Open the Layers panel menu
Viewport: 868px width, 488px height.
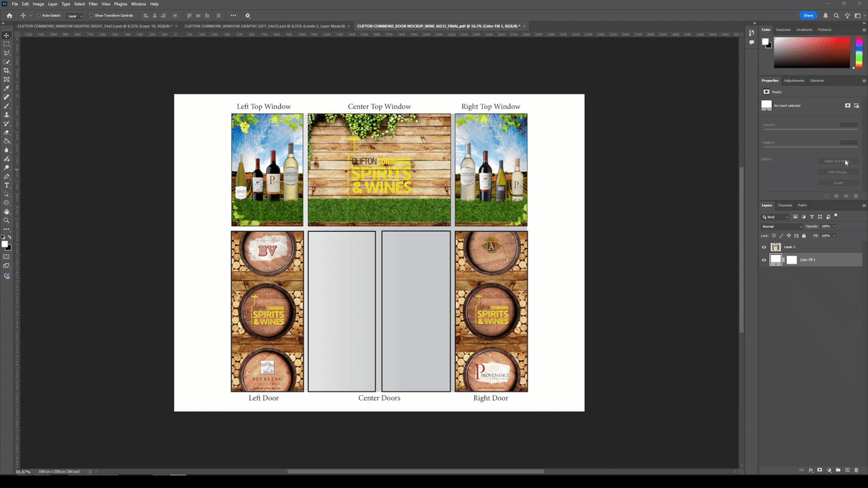864,205
